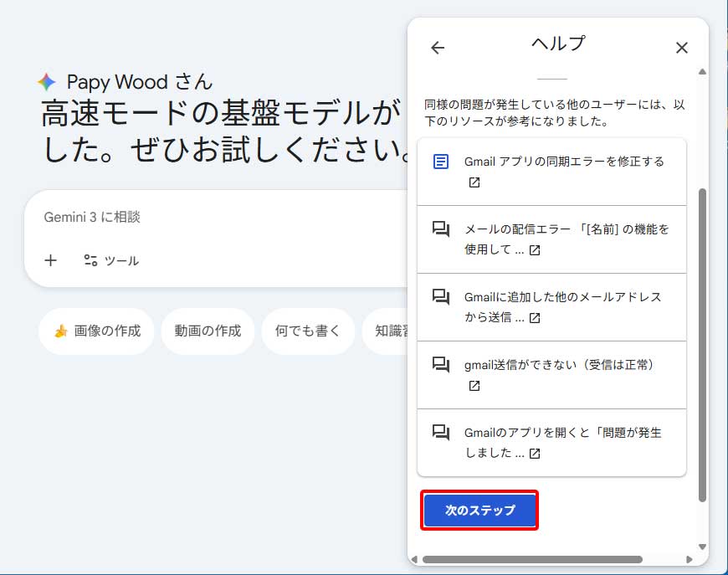The image size is (728, 575).
Task: Select the 画像の作成 suggestion chip
Action: (96, 331)
